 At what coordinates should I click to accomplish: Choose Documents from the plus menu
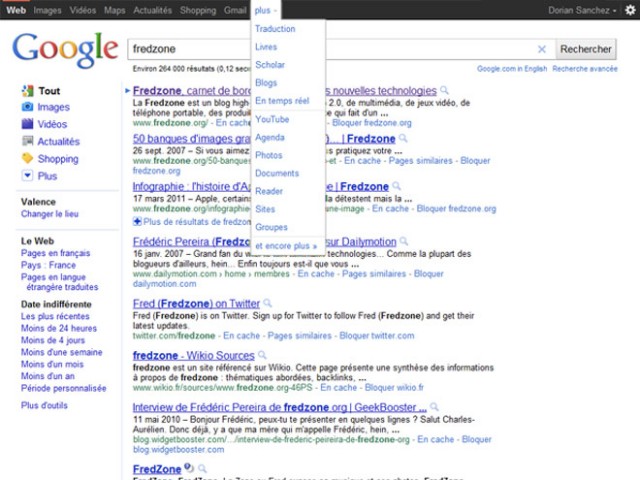click(x=277, y=173)
